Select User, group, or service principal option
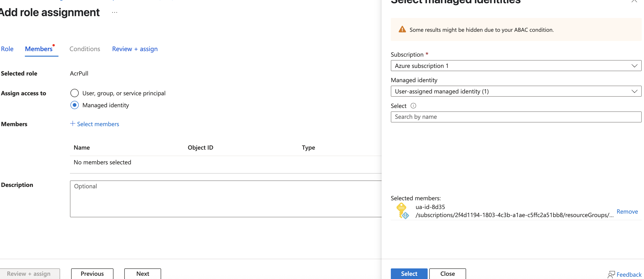This screenshot has height=279, width=644. tap(75, 93)
